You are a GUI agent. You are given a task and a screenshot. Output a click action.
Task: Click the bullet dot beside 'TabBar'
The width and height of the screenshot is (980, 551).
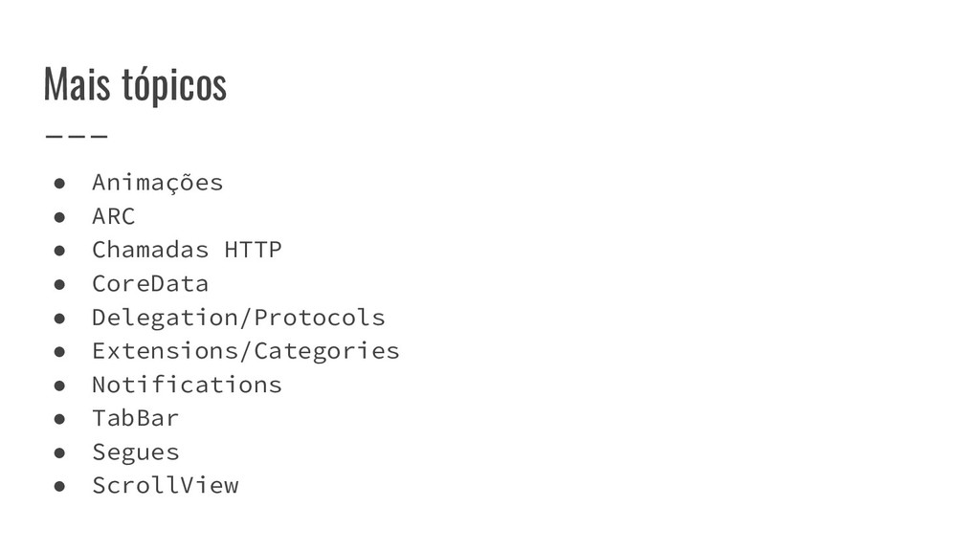pos(59,419)
